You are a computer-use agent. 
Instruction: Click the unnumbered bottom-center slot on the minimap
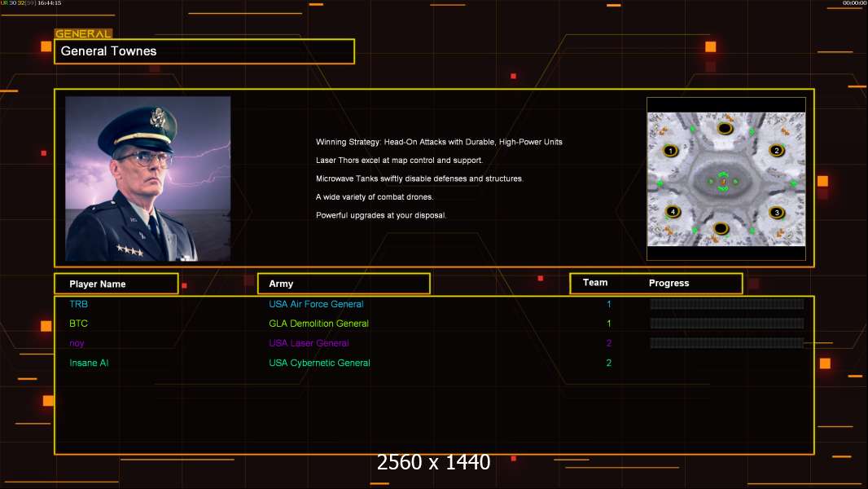(x=721, y=228)
